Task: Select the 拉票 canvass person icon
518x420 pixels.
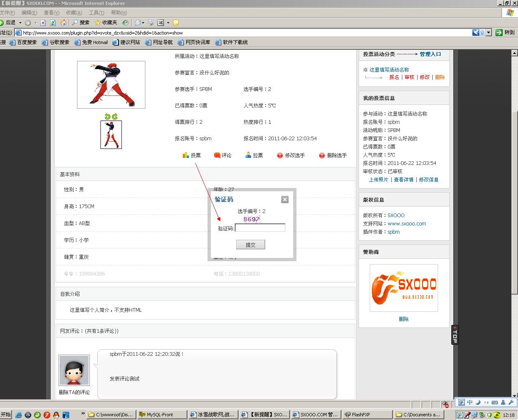Action: [248, 155]
